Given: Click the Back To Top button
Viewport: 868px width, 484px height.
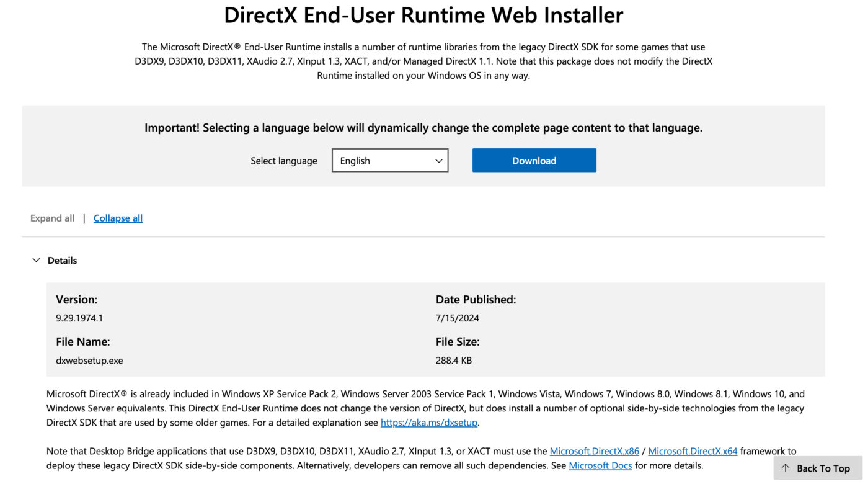Looking at the screenshot, I should pos(818,468).
